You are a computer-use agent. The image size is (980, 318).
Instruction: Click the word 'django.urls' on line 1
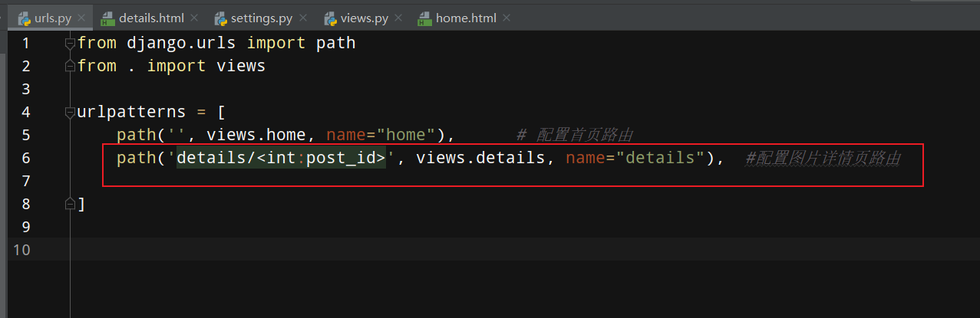pos(181,43)
